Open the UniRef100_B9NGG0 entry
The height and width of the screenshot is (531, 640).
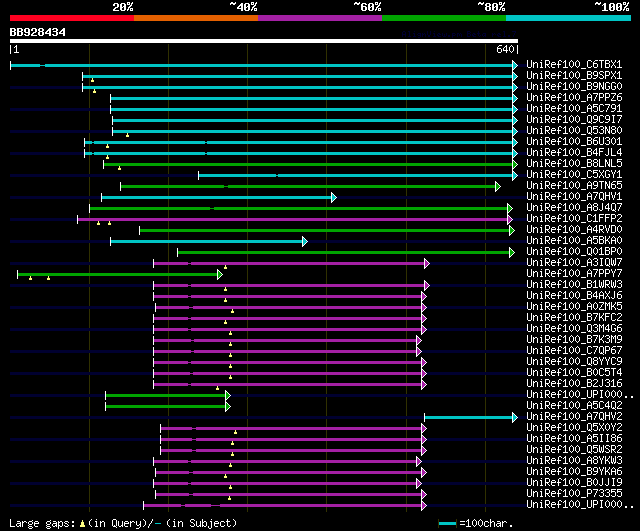(x=574, y=87)
